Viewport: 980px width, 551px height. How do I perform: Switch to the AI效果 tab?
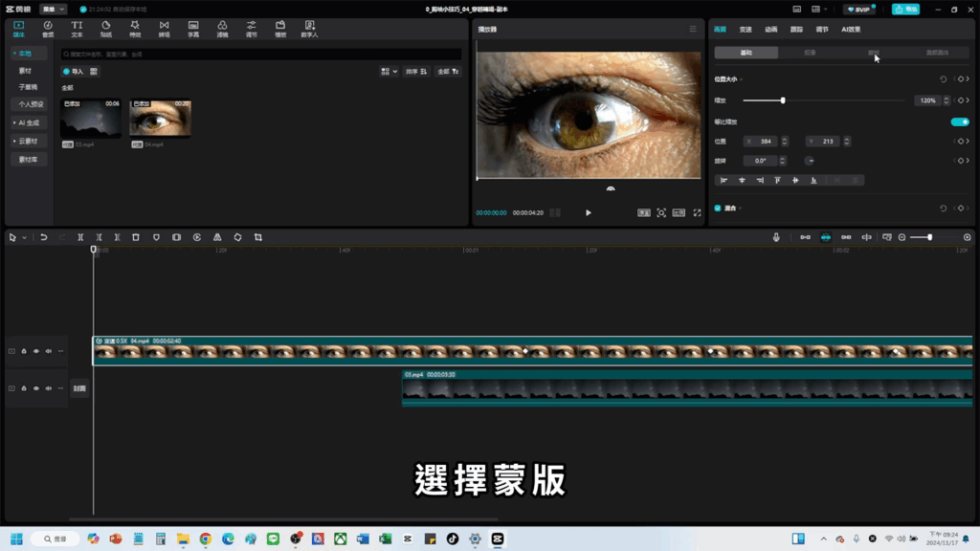(851, 30)
